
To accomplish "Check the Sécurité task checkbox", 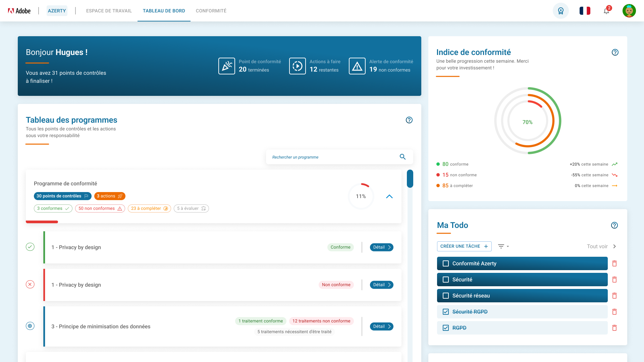I will click(x=446, y=280).
